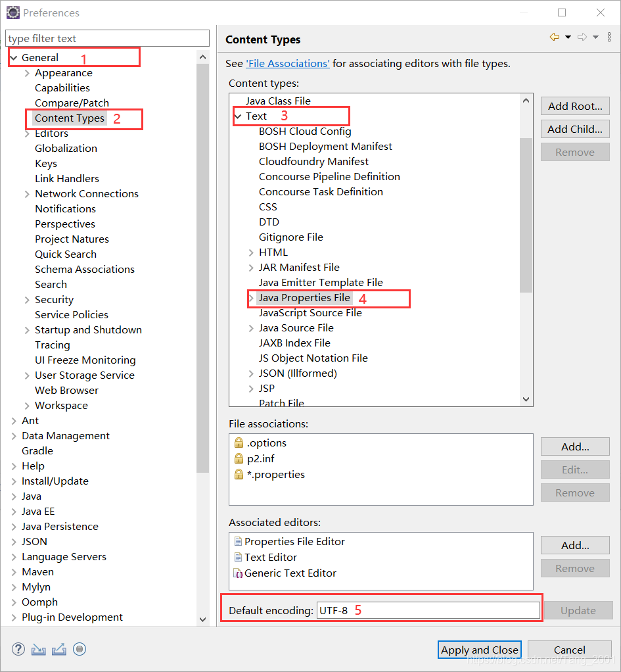Click content types scrollbar up arrow
This screenshot has height=672, width=621.
[526, 101]
